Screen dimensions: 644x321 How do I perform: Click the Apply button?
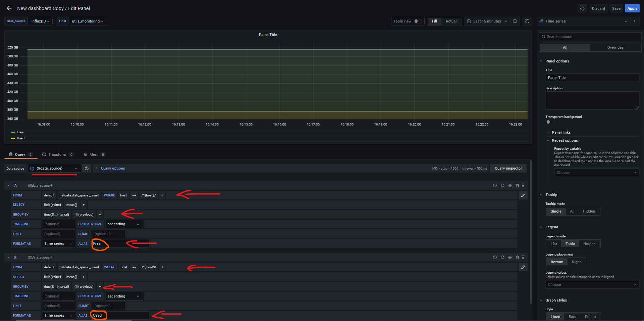pyautogui.click(x=632, y=8)
